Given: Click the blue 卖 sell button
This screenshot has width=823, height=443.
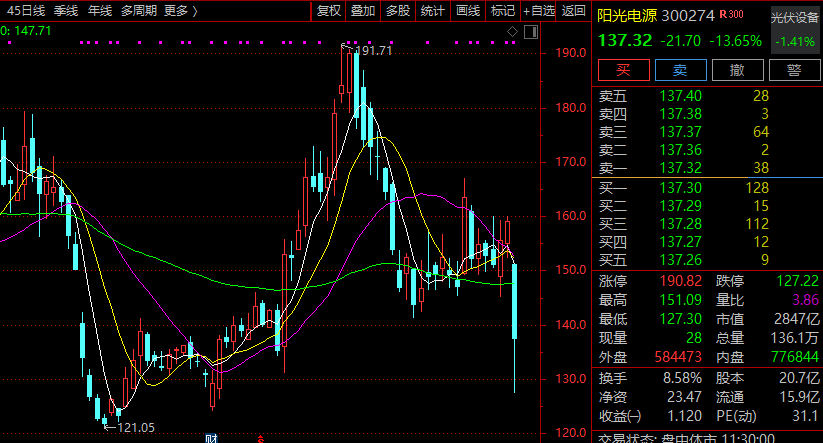Looking at the screenshot, I should (680, 70).
